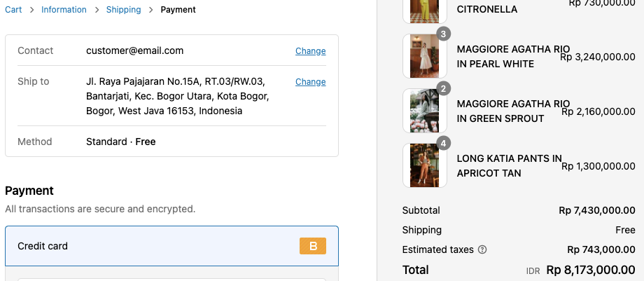Click chevron between Cart and Information

pos(31,10)
